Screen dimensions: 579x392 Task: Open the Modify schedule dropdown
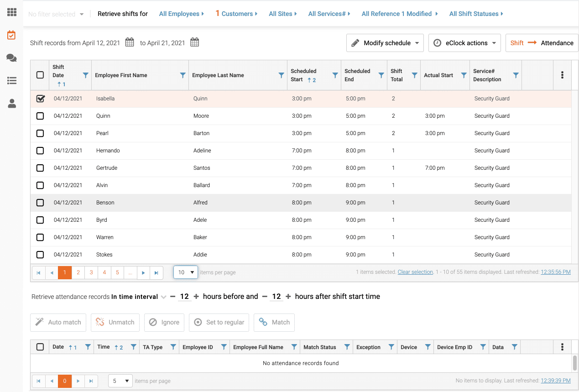pyautogui.click(x=385, y=43)
